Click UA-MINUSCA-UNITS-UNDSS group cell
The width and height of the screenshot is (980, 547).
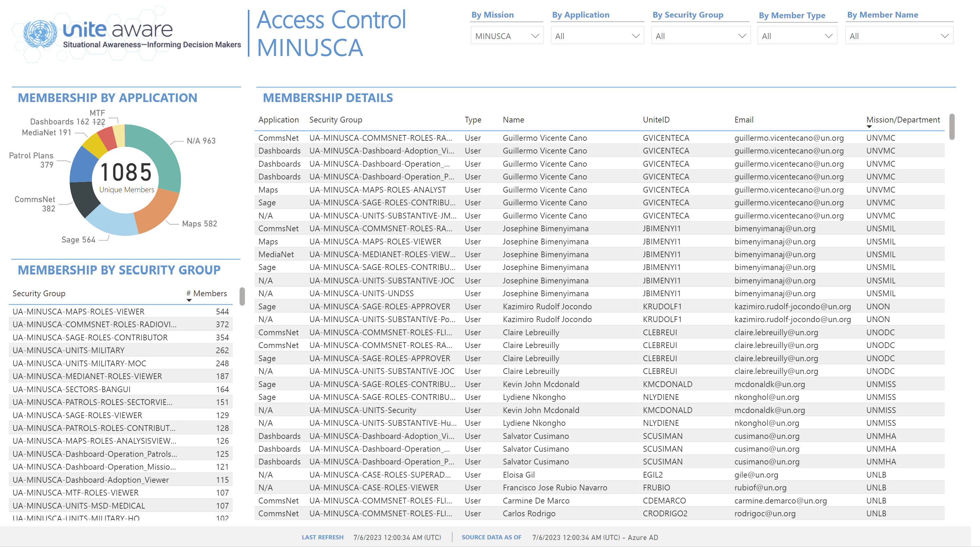[x=361, y=294]
